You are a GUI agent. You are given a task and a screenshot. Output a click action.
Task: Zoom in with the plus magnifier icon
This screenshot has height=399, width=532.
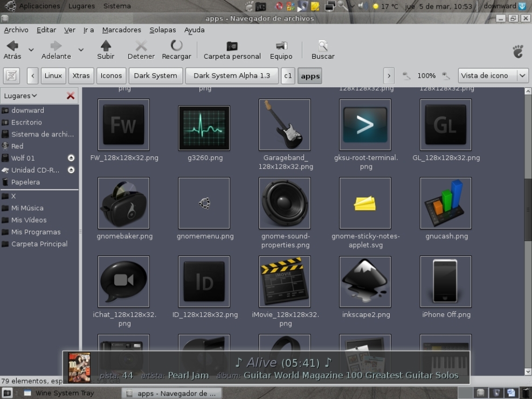[x=446, y=75]
